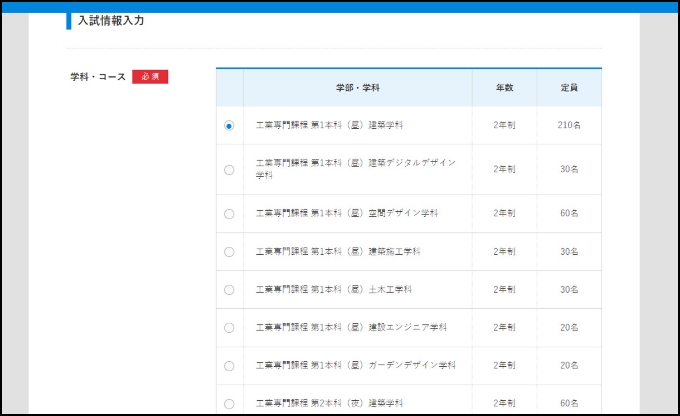Click the 学科・コース field label
Screen dimensions: 680x416
(x=98, y=77)
